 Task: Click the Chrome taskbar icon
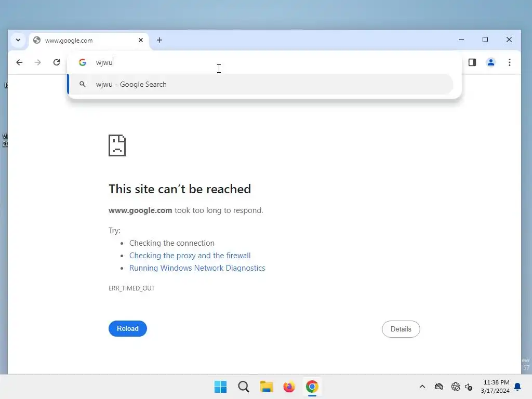click(312, 387)
